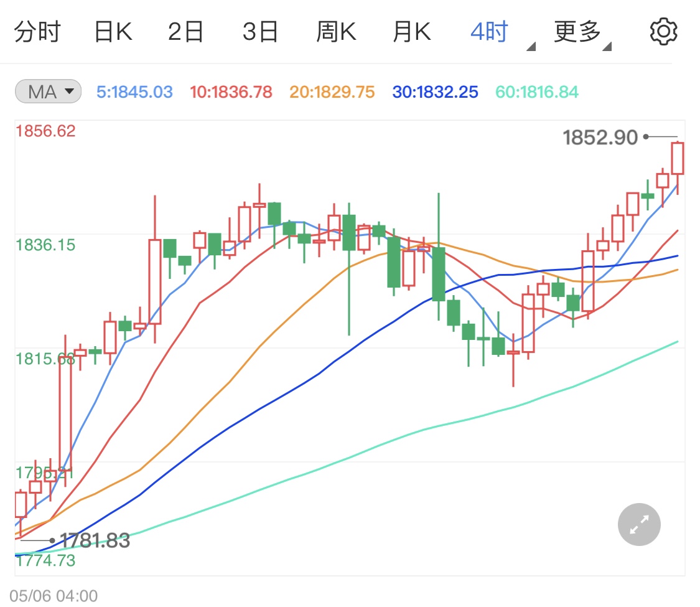Select the MA5 indicator value 1845.03
This screenshot has width=700, height=607.
134,92
